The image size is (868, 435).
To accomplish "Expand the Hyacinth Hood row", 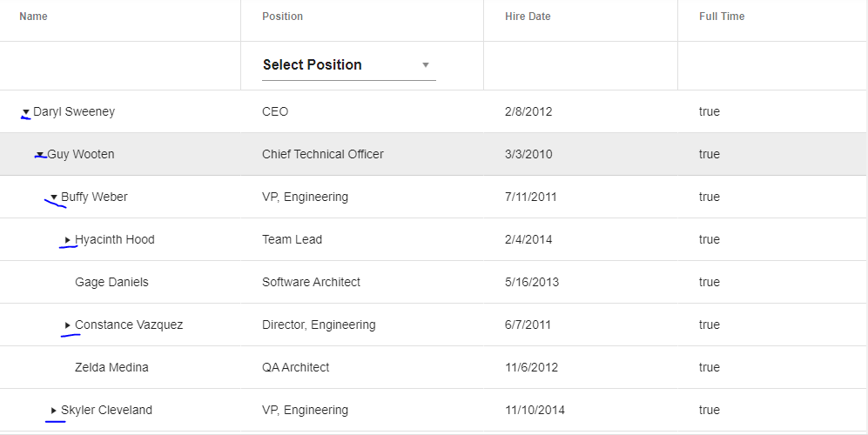I will pyautogui.click(x=68, y=240).
